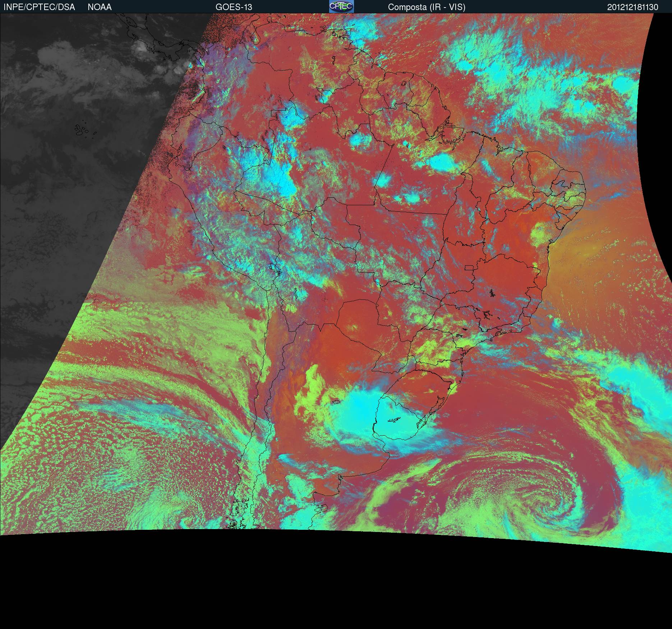Click the GOES-13 satellite label

[x=234, y=7]
